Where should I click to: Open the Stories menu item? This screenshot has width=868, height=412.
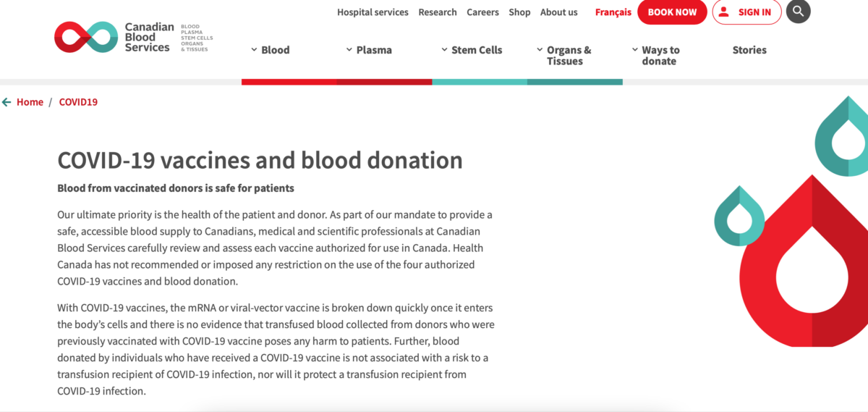point(749,50)
